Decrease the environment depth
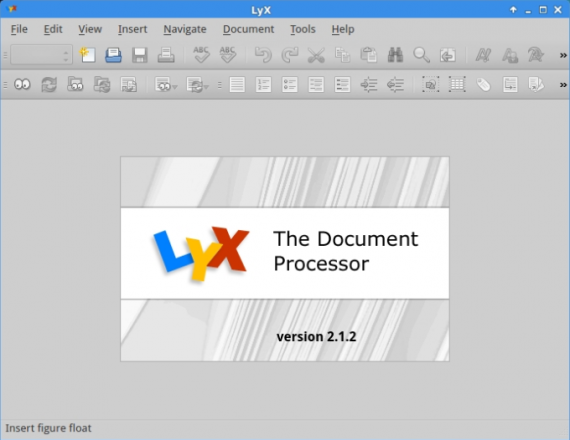Screen dimensions: 570x440 [x=395, y=85]
